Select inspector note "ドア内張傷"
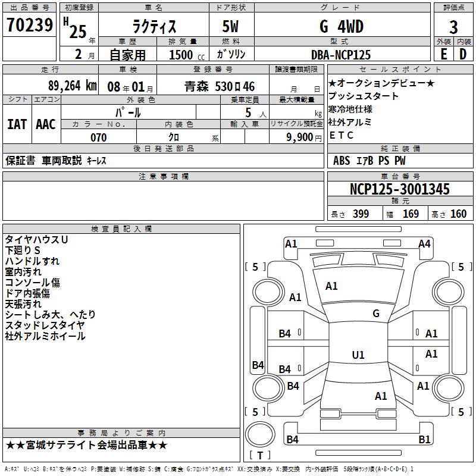Screen dimensions: 476x476 27,293
